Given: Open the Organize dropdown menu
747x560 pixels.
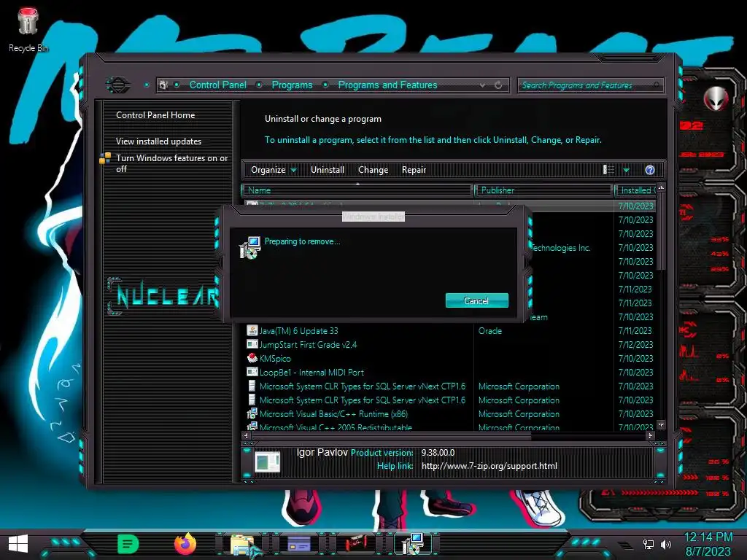Looking at the screenshot, I should 273,170.
